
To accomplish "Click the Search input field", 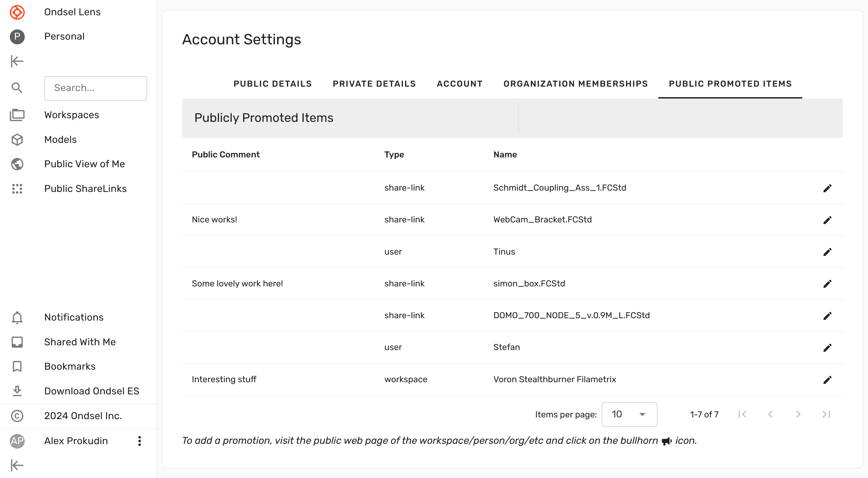I will 96,88.
